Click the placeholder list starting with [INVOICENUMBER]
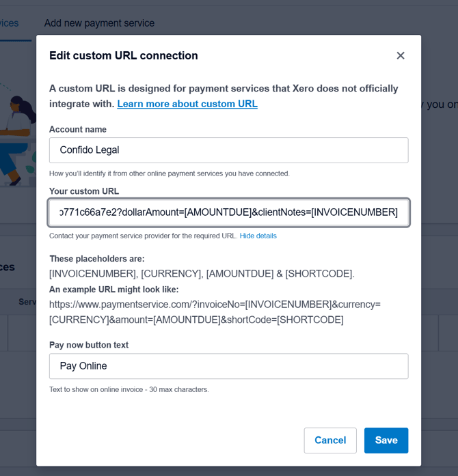Viewport: 458px width, 476px height. (202, 274)
